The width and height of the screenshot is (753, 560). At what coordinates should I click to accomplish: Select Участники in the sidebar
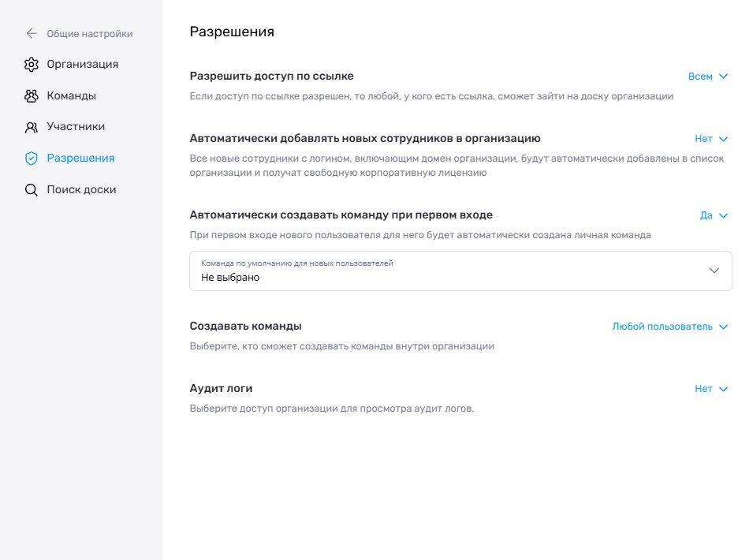click(76, 127)
